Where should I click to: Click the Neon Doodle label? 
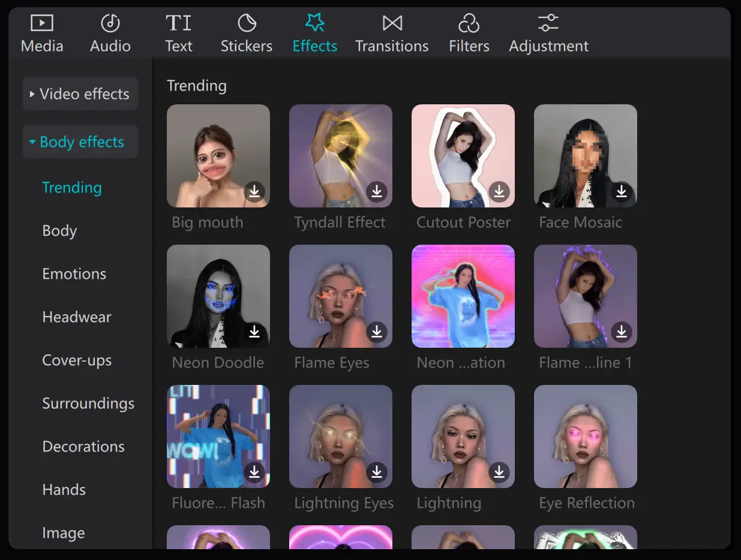(x=218, y=363)
